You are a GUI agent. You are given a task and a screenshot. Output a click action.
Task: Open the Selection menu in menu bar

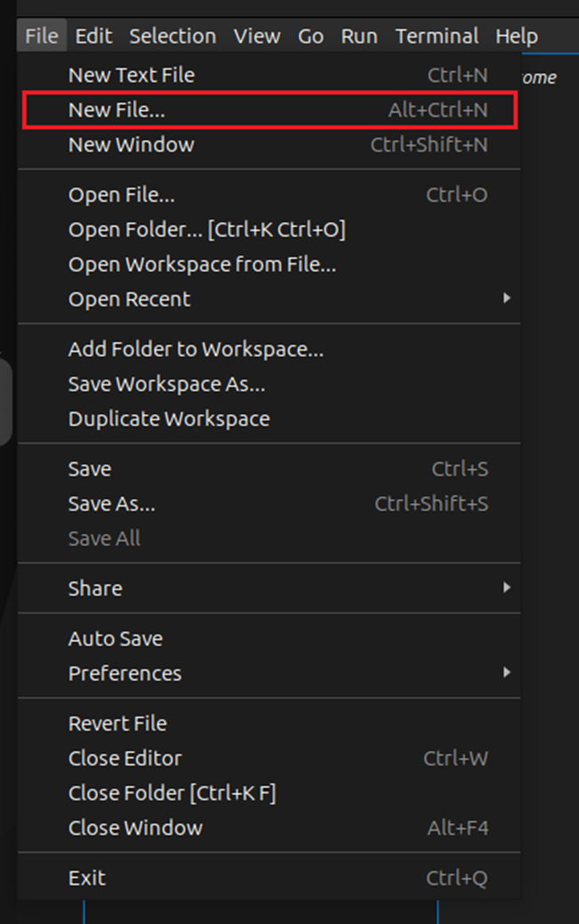tap(172, 36)
